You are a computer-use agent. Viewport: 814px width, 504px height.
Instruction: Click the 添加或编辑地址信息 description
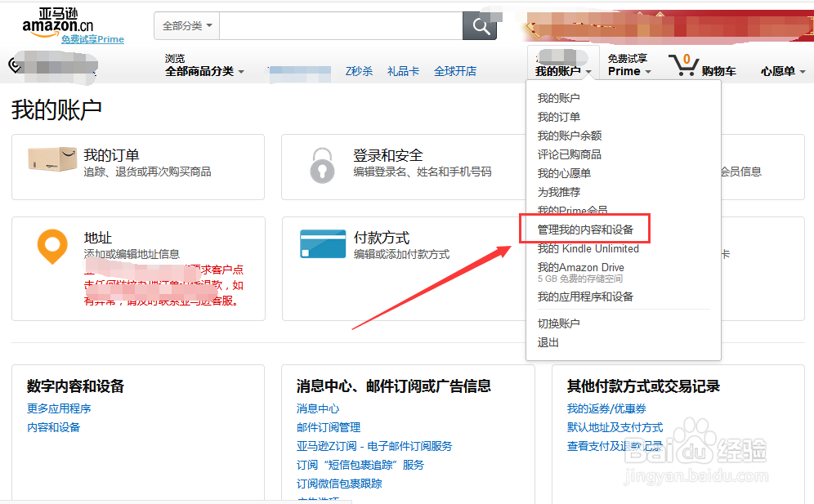click(x=132, y=254)
